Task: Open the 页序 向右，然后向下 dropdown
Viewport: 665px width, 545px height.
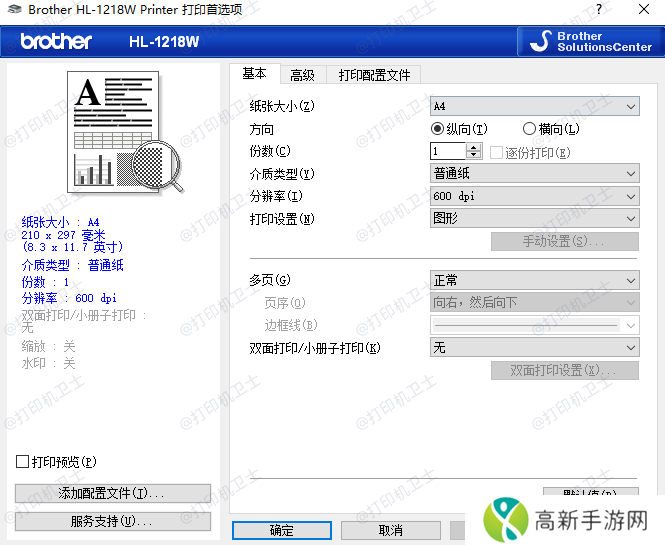Action: coord(534,302)
